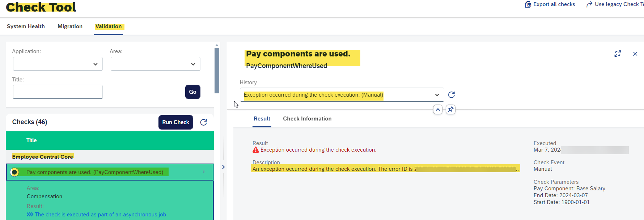Refresh the History dropdown results
Viewport: 644px width, 220px height.
[452, 95]
